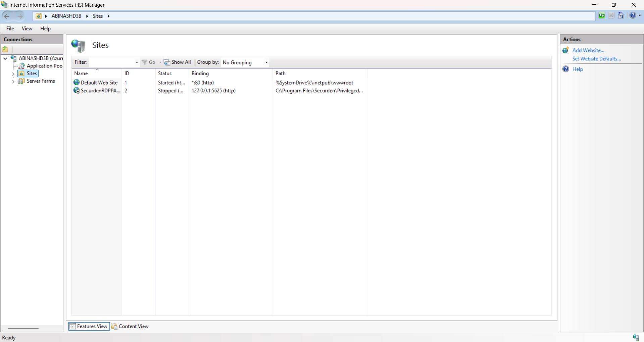Click the blue help icon in address bar
This screenshot has height=342, width=644.
tap(633, 15)
